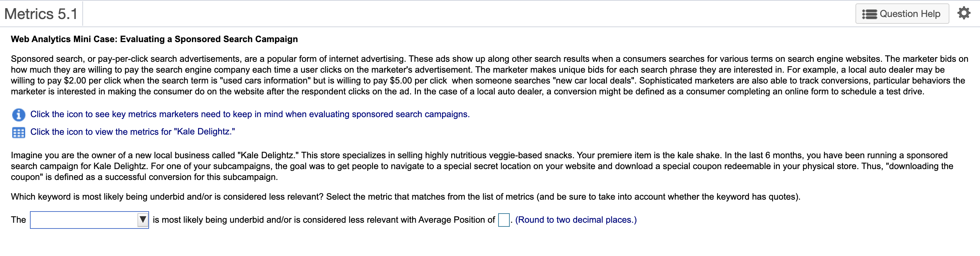Click the dropdown arrow after 'The'
Image resolution: width=980 pixels, height=256 pixels.
click(x=142, y=220)
